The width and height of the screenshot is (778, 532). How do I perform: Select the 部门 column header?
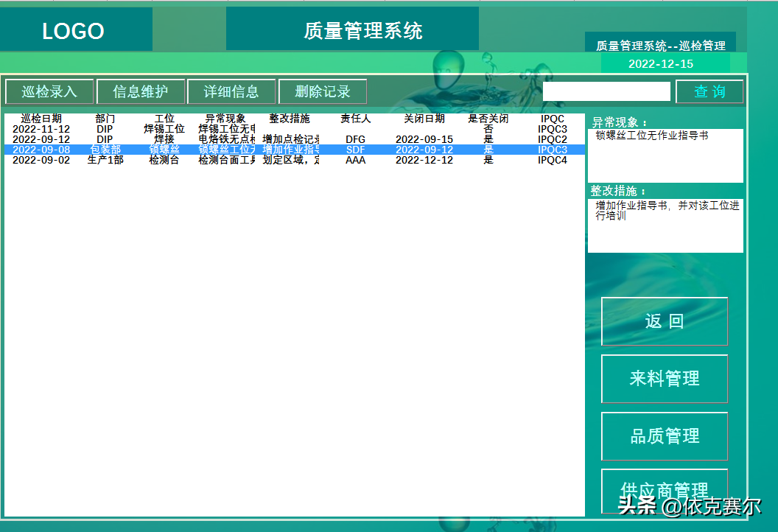tap(105, 119)
